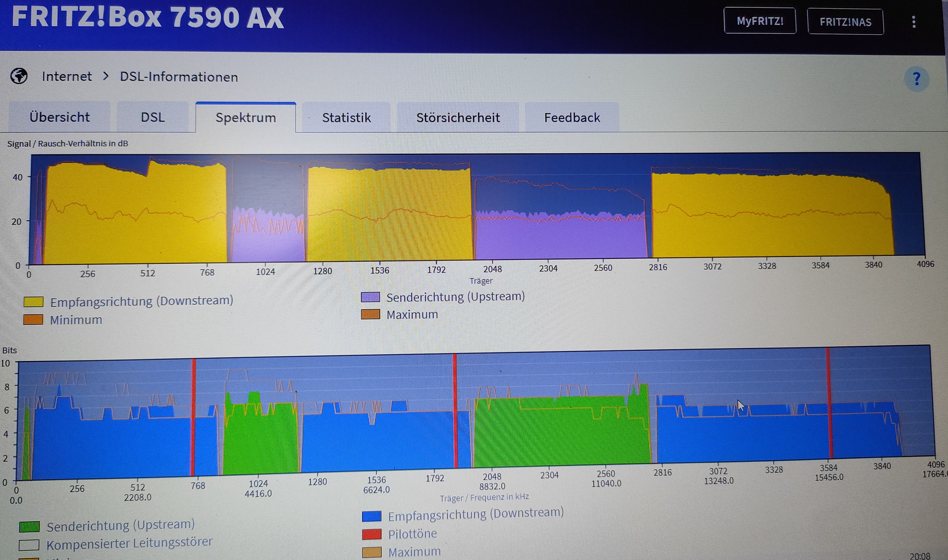The height and width of the screenshot is (560, 948).
Task: Click the red Pilottöne legend swatch
Action: click(x=372, y=534)
